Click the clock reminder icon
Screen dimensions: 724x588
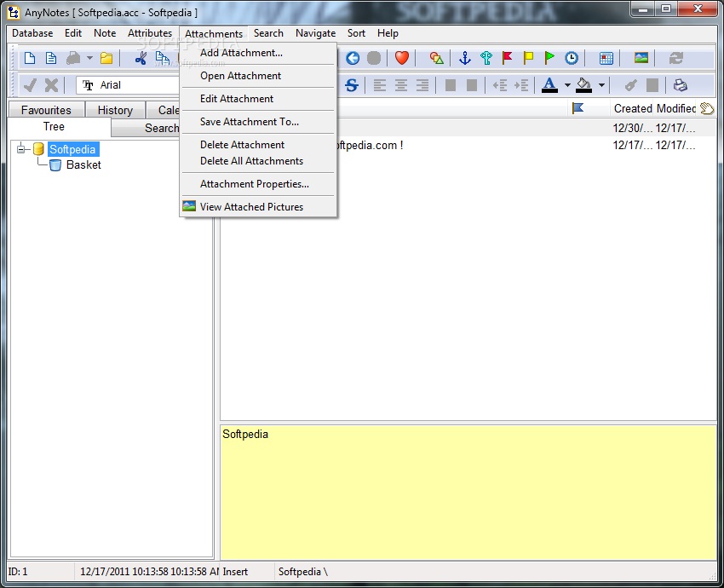click(572, 58)
